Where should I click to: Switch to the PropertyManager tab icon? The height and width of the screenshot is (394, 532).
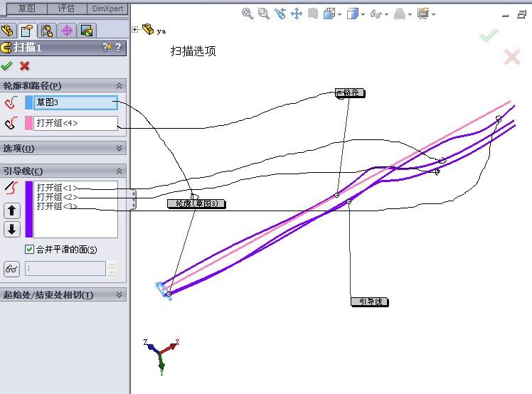coord(27,31)
